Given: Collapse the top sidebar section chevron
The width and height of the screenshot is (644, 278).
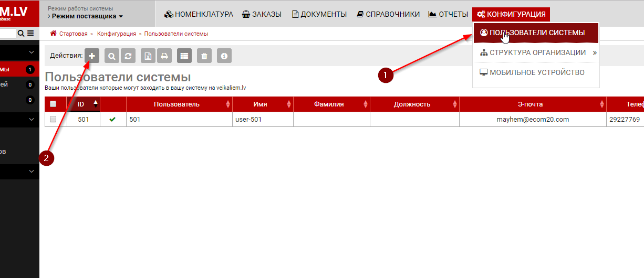Looking at the screenshot, I should click(32, 52).
